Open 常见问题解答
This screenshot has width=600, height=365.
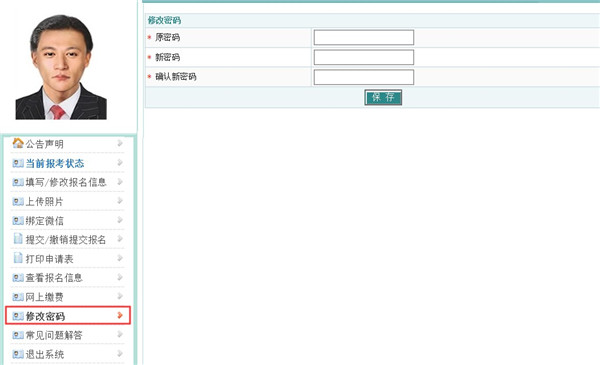[54, 335]
